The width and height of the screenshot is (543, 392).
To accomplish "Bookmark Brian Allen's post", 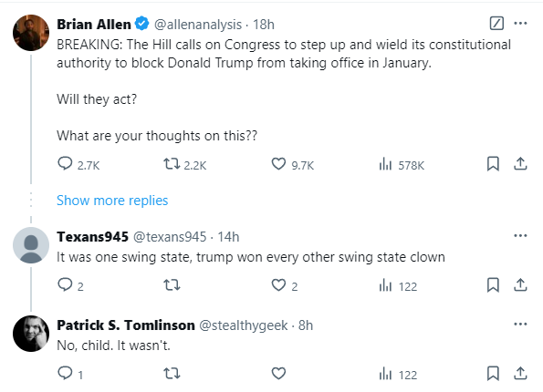I will coord(493,164).
